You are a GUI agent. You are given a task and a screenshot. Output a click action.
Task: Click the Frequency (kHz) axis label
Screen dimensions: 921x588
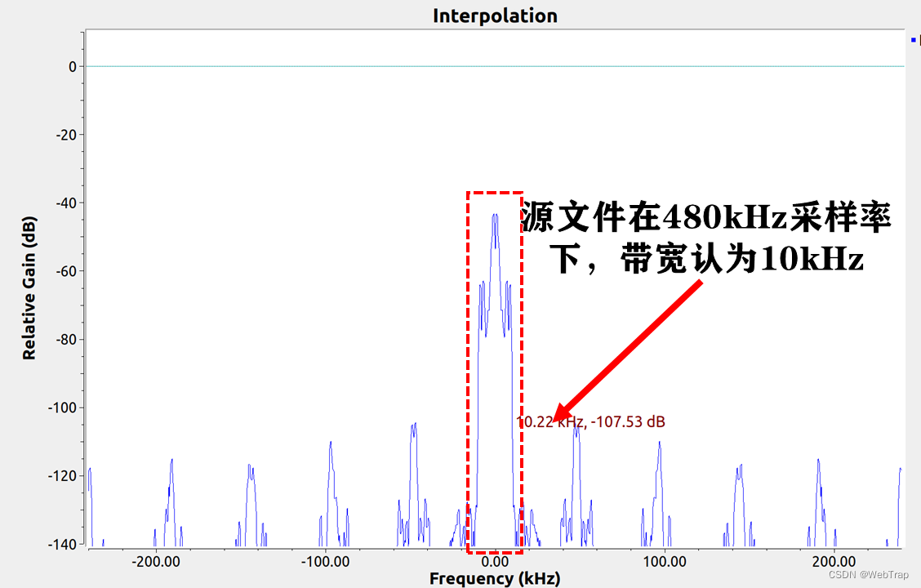(x=495, y=578)
